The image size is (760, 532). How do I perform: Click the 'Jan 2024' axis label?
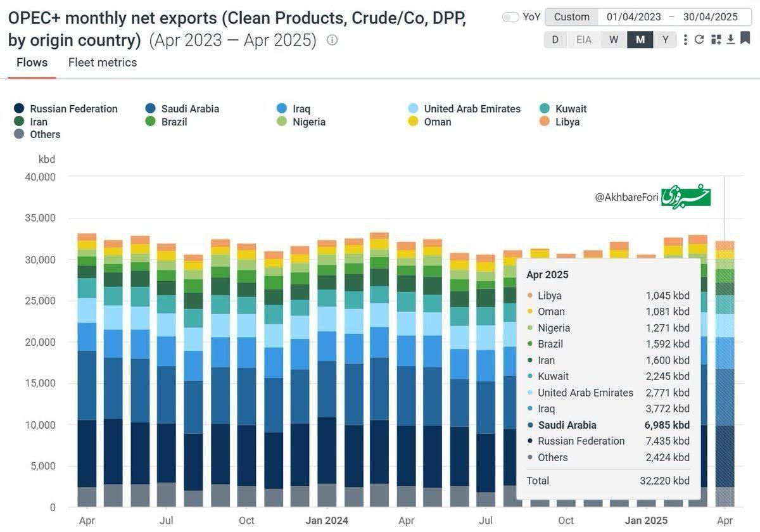coord(327,521)
